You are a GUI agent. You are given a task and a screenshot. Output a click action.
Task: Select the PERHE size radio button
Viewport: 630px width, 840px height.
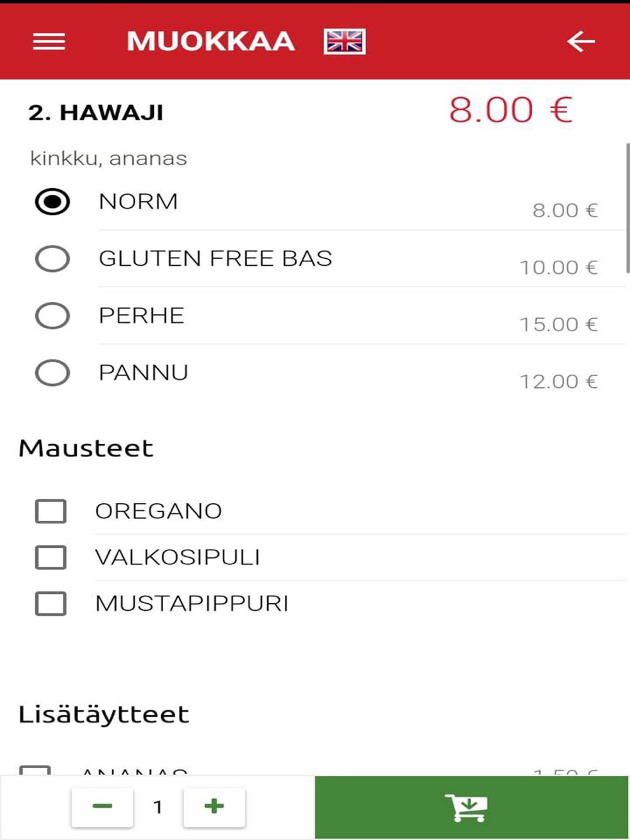(x=52, y=316)
